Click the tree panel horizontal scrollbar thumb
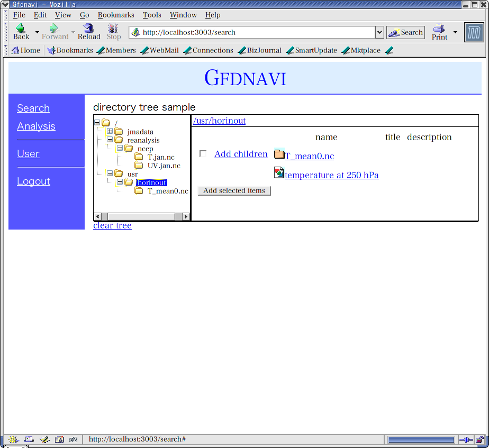The width and height of the screenshot is (489, 448). [141, 216]
